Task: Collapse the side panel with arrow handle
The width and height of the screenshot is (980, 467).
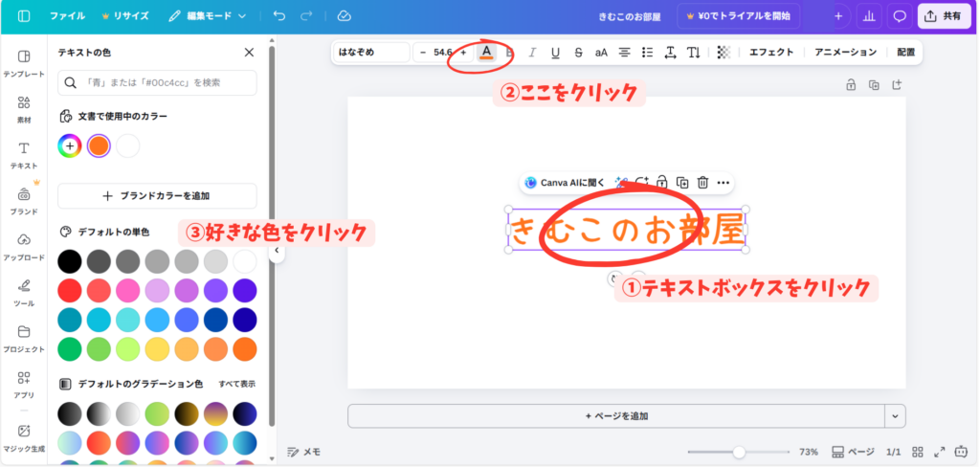Action: click(277, 250)
